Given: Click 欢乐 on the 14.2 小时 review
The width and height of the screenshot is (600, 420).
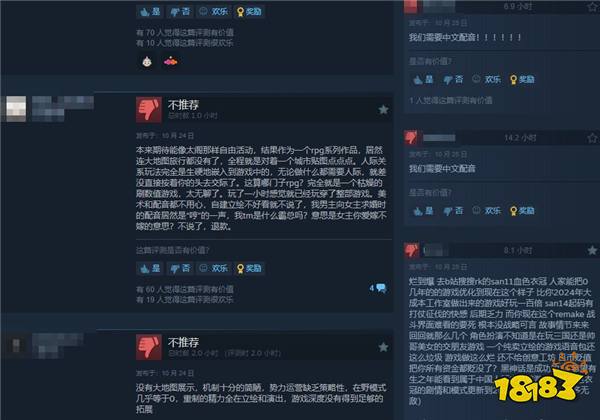Looking at the screenshot, I should click(x=486, y=211).
